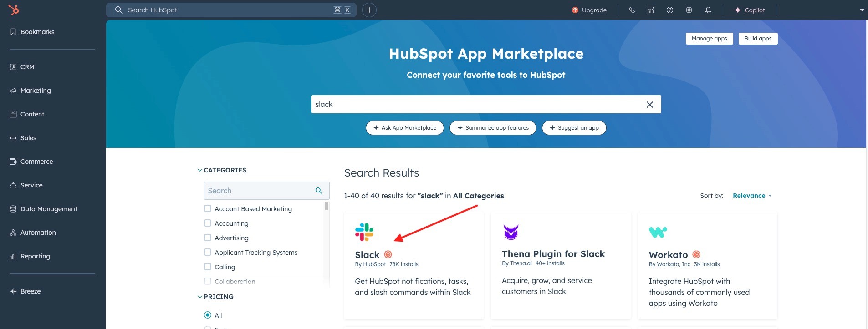
Task: Click the Summarize app features button
Action: tap(493, 128)
